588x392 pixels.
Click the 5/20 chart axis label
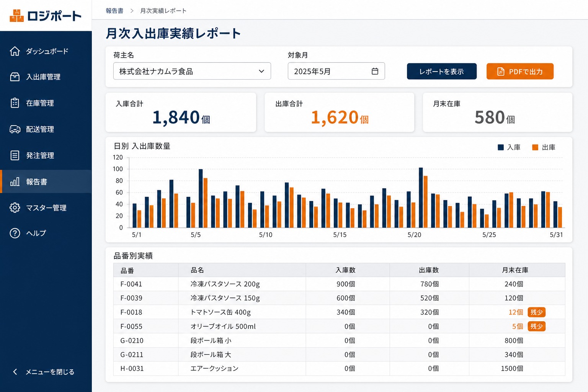[x=414, y=235]
